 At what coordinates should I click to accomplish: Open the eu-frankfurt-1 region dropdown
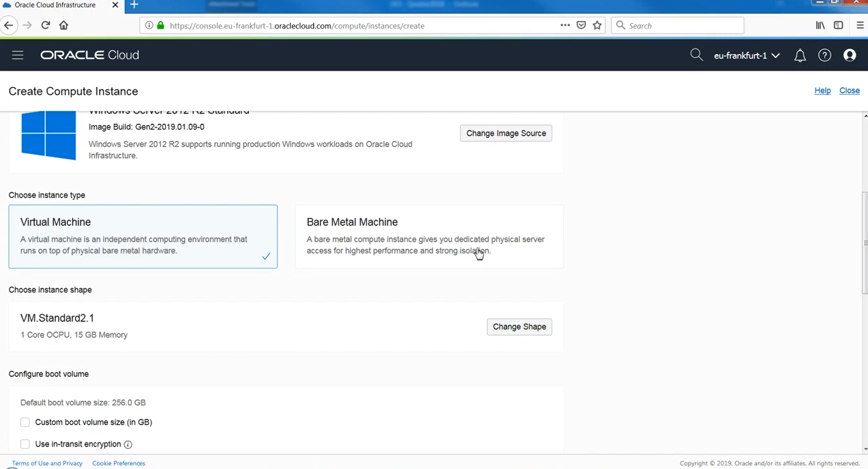pyautogui.click(x=747, y=55)
